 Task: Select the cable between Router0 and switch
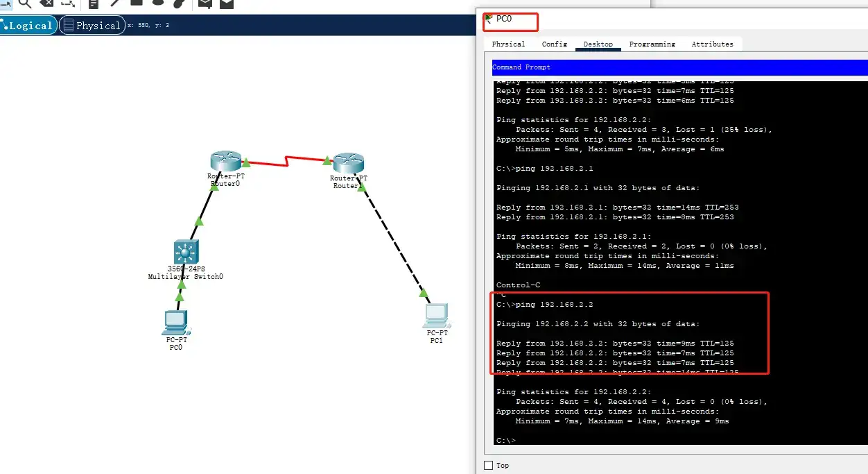coord(207,207)
